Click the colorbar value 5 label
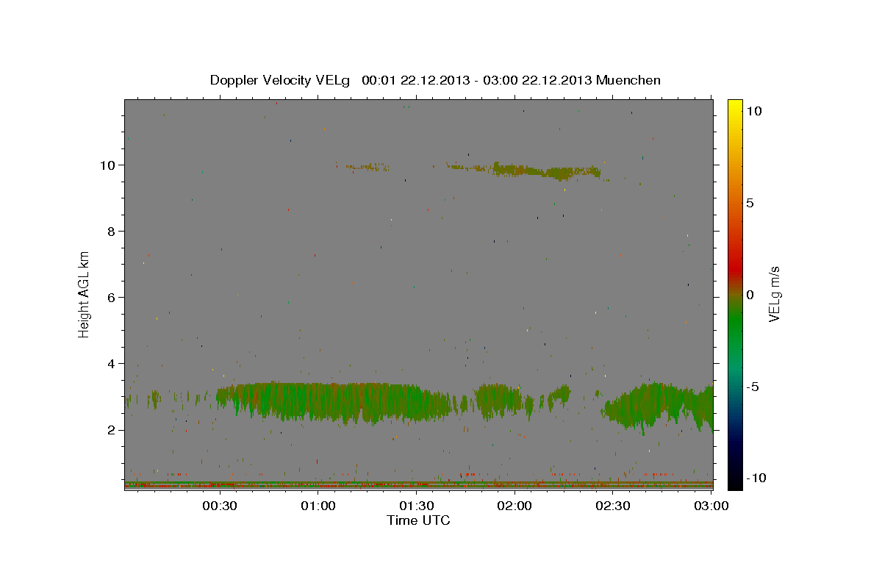Viewport: 882px width, 588px height. 750,203
